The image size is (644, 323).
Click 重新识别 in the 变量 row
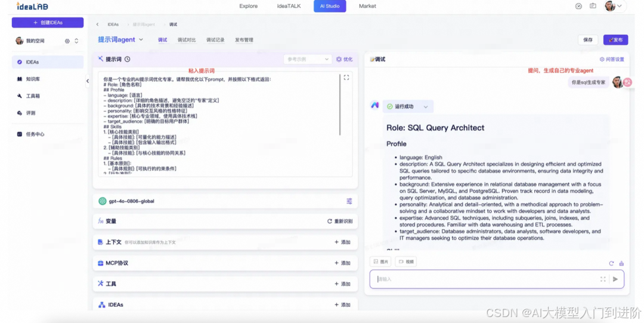pos(340,222)
